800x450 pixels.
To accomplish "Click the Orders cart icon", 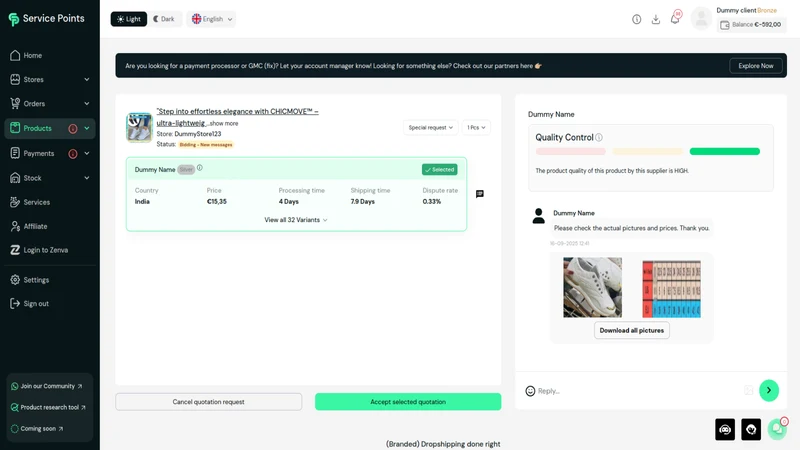I will click(x=15, y=104).
